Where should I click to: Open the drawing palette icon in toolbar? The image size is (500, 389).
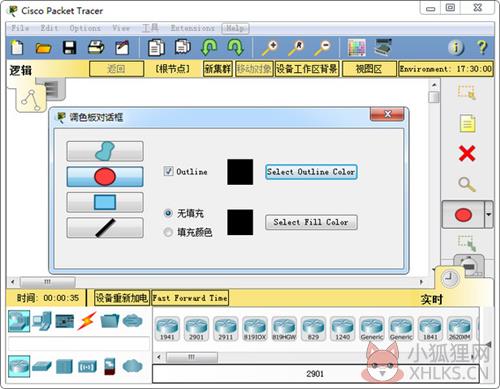pyautogui.click(x=357, y=47)
